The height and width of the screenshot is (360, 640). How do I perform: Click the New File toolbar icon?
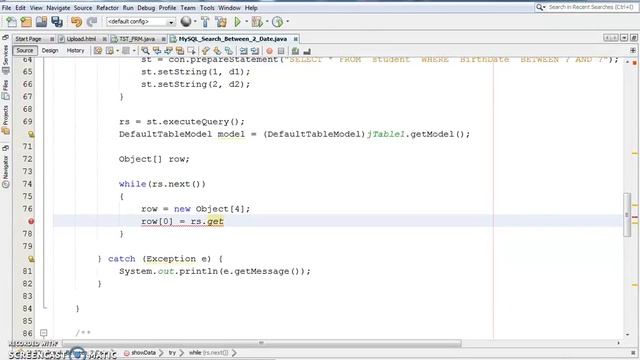point(11,22)
